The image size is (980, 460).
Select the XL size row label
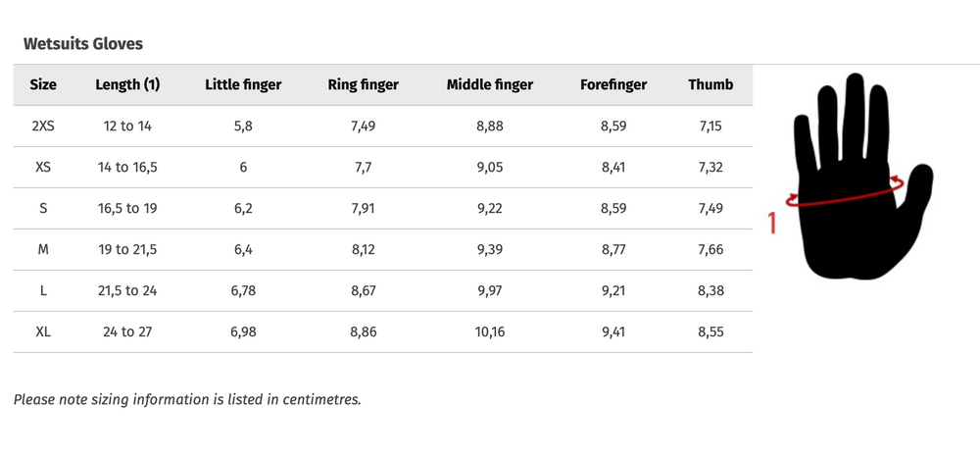pyautogui.click(x=43, y=332)
